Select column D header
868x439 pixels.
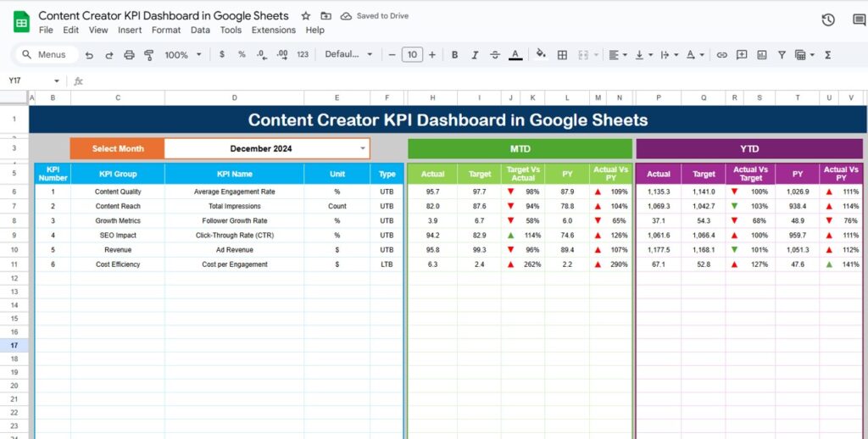tap(234, 97)
